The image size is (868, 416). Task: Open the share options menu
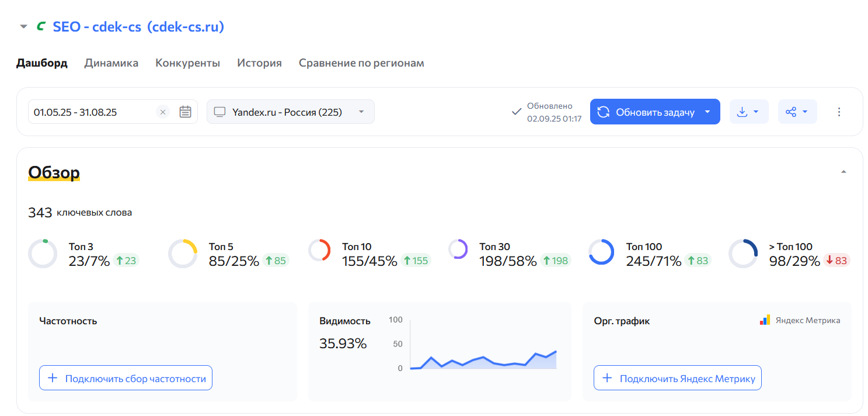797,112
